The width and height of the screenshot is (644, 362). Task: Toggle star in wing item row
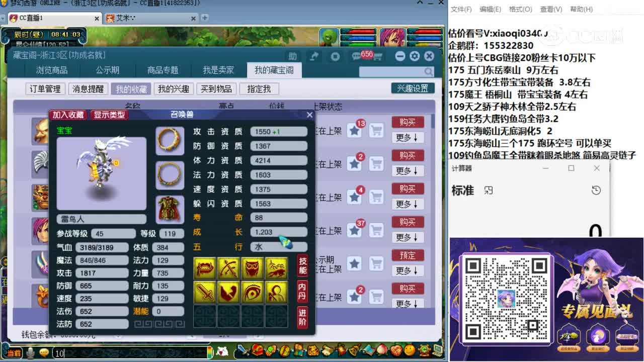point(355,164)
